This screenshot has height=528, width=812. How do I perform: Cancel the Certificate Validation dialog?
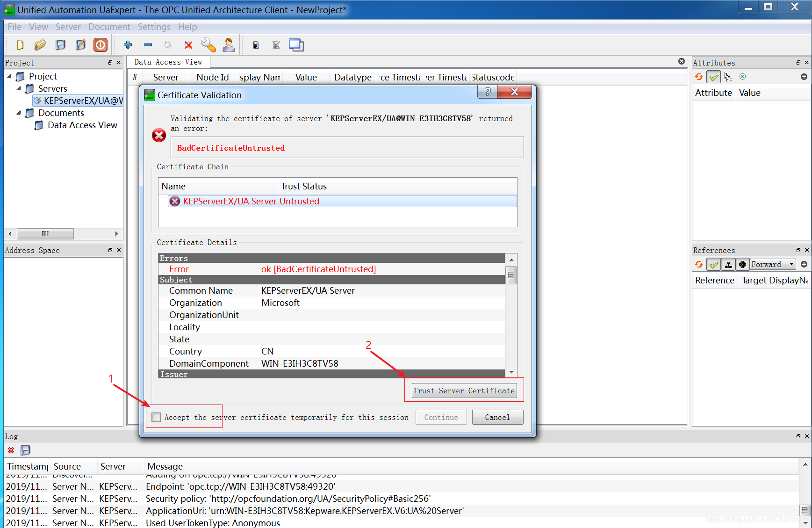click(497, 417)
